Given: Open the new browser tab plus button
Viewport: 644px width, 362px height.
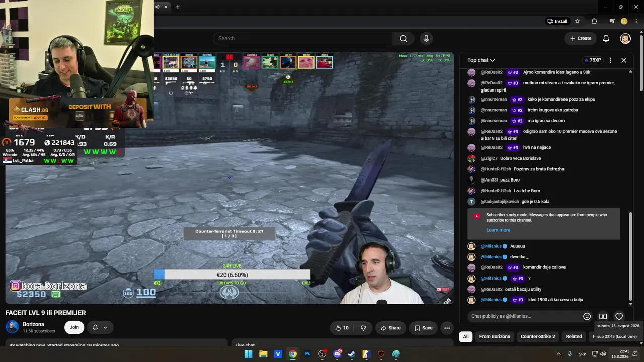Looking at the screenshot, I should (178, 7).
